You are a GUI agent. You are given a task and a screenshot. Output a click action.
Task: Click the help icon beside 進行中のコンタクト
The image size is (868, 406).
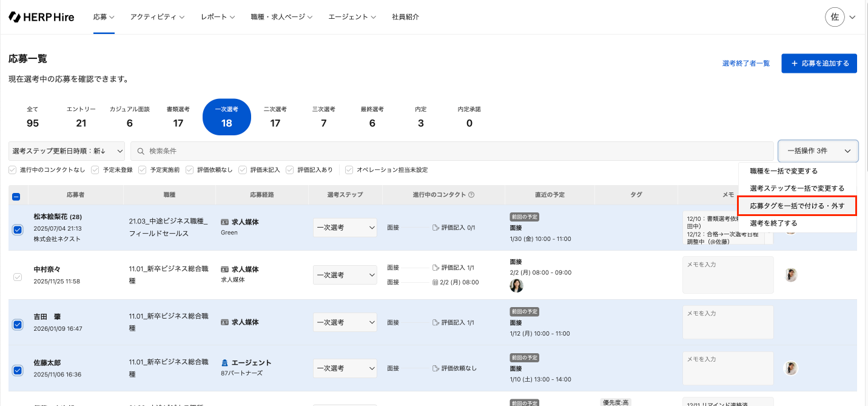coord(471,195)
